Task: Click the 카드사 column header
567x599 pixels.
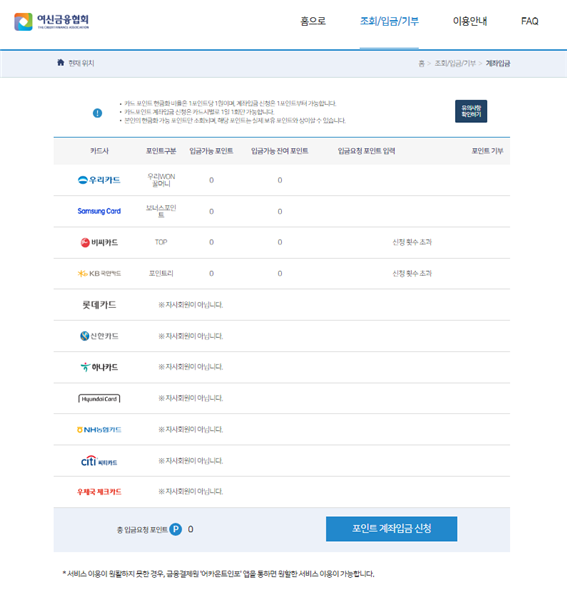Action: (99, 151)
